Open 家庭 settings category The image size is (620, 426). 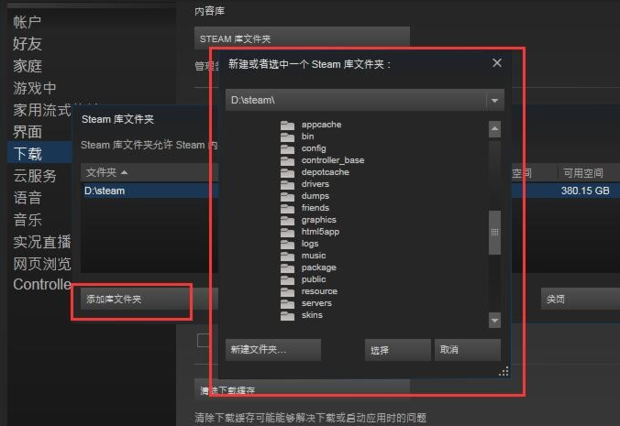click(x=27, y=66)
